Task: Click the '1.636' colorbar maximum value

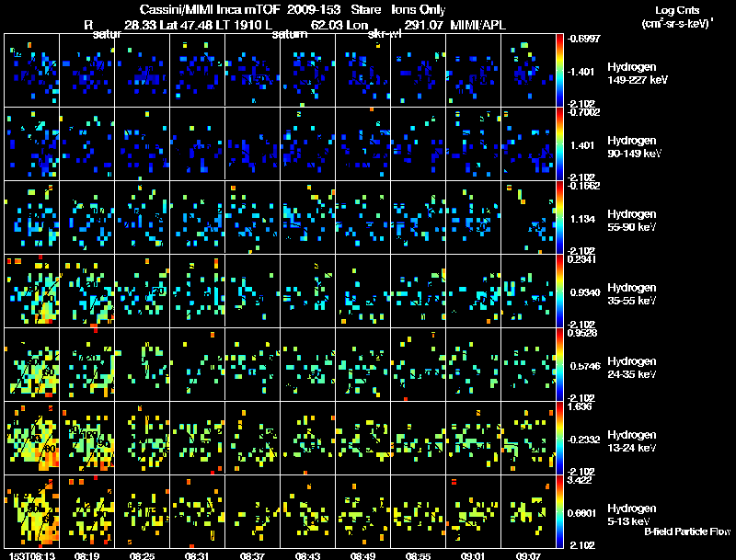Action: pyautogui.click(x=581, y=406)
